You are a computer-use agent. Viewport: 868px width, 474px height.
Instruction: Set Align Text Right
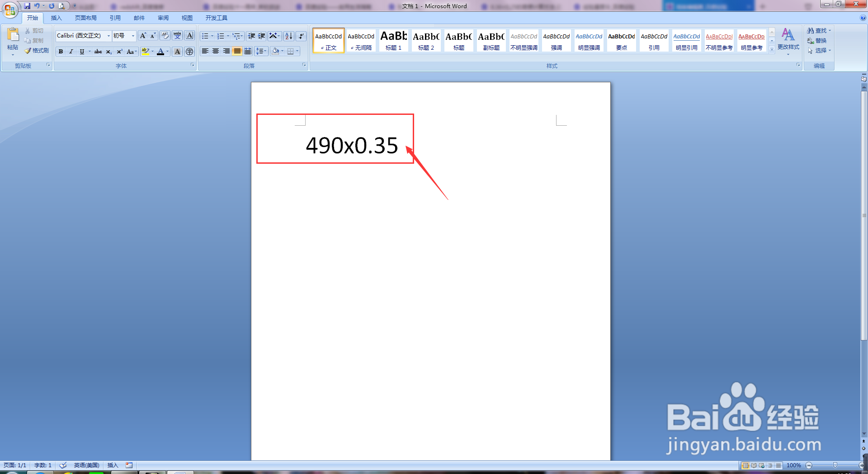click(226, 51)
